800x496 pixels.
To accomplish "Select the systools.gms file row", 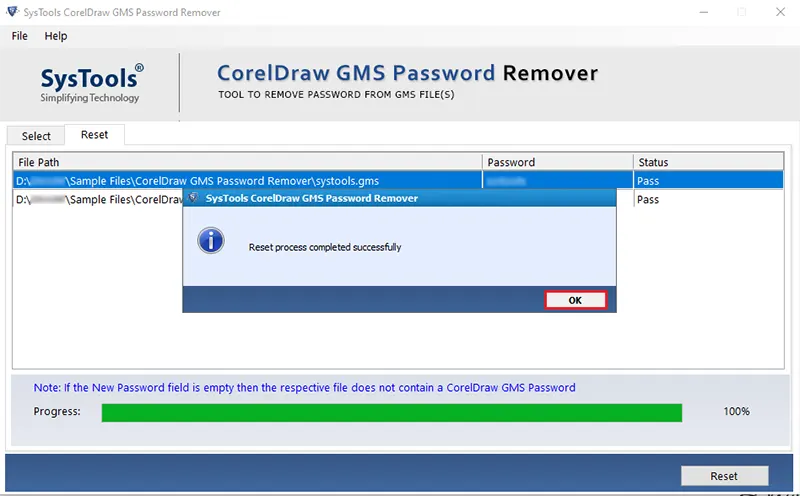I will [398, 181].
